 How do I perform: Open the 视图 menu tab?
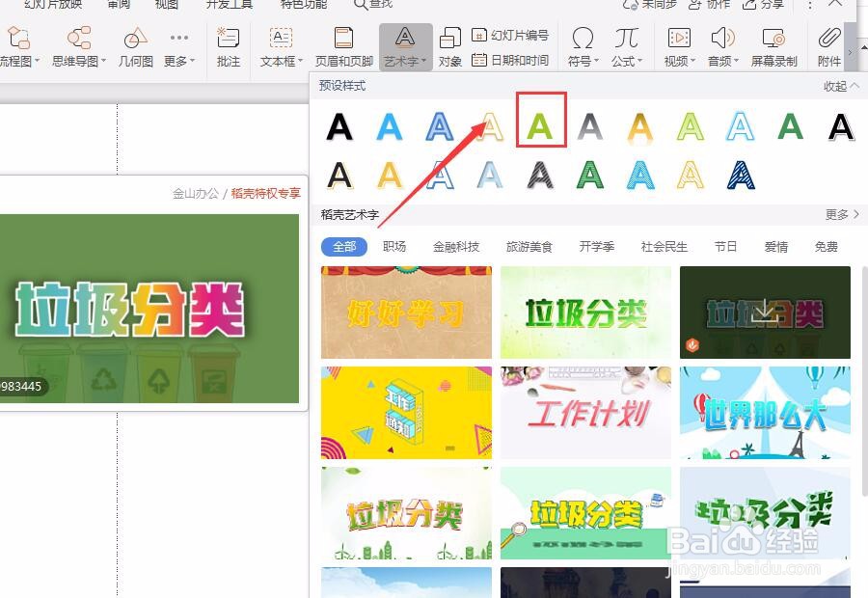tap(166, 5)
